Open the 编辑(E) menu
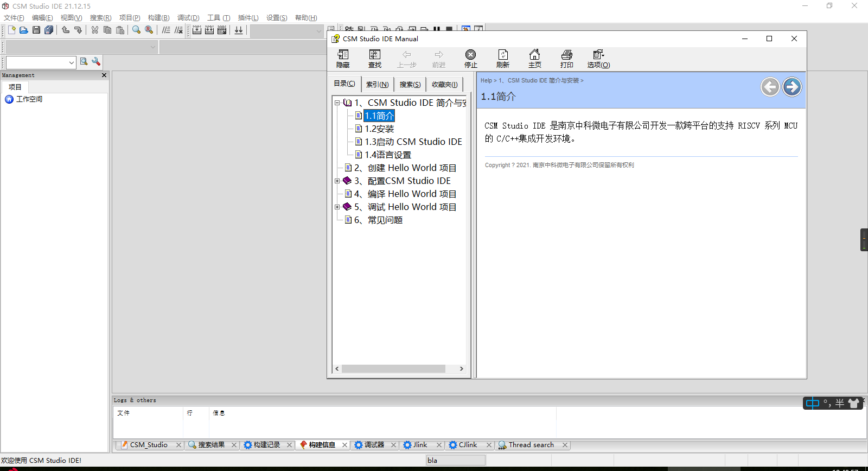 point(42,18)
